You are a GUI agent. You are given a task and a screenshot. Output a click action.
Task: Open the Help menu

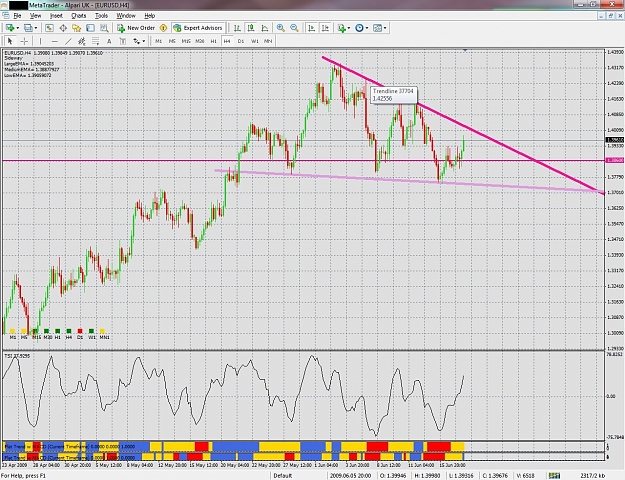[149, 16]
